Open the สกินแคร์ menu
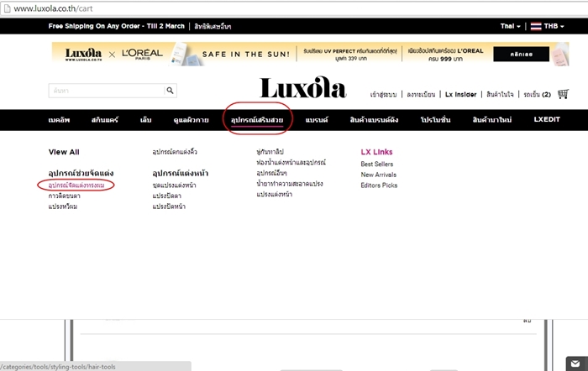This screenshot has height=371, width=588. click(x=105, y=120)
